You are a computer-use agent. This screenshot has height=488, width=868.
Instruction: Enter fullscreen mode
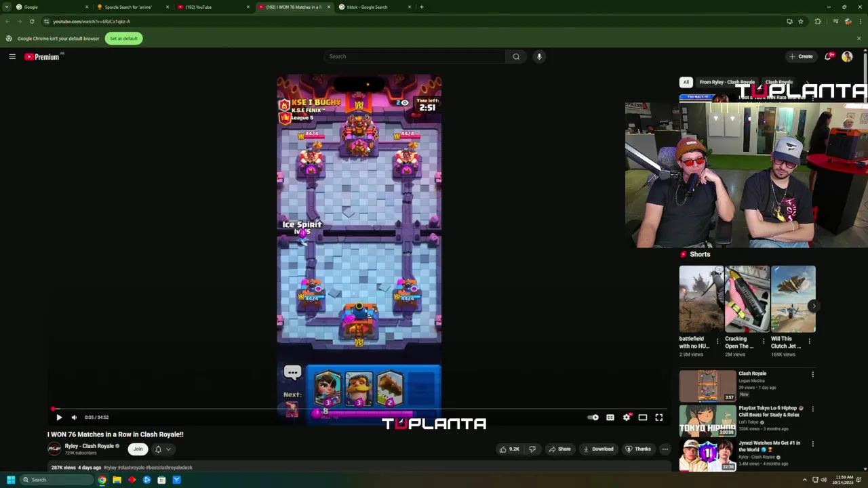658,418
